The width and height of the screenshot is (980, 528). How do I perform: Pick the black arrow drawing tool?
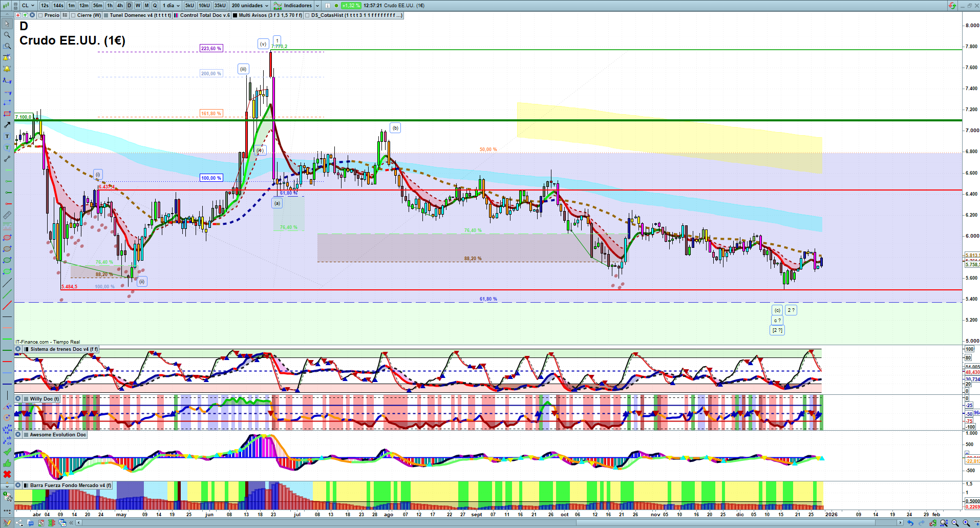(7, 125)
